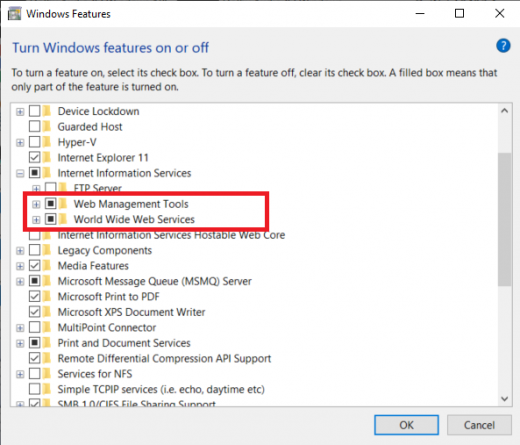Select the Remote Differential Compression API Support entry
Image resolution: width=520 pixels, height=445 pixels.
[164, 358]
